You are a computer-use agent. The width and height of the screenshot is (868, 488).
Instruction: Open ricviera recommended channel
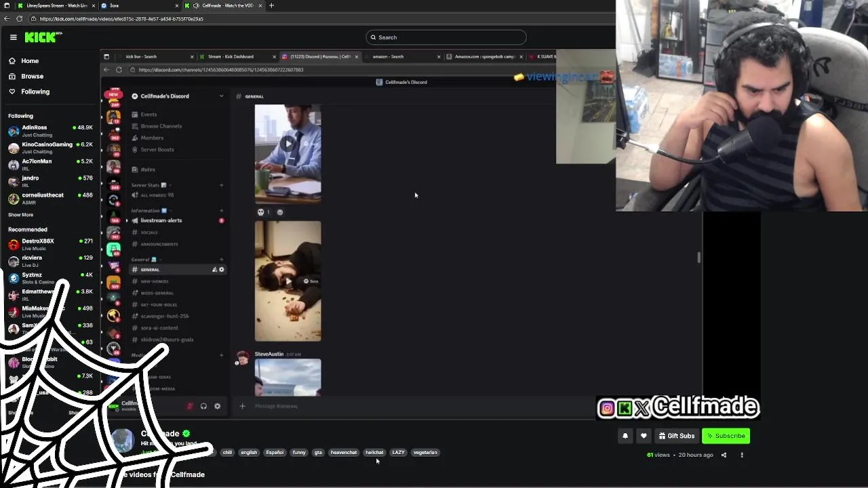[x=50, y=261]
